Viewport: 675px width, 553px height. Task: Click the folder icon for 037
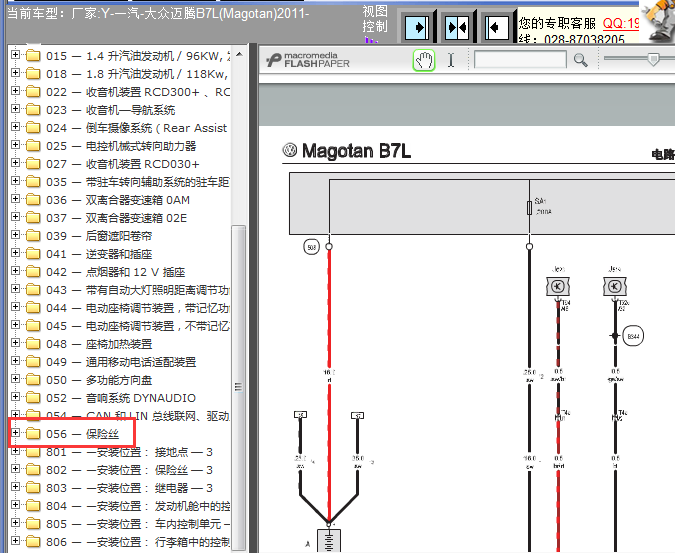(x=33, y=218)
